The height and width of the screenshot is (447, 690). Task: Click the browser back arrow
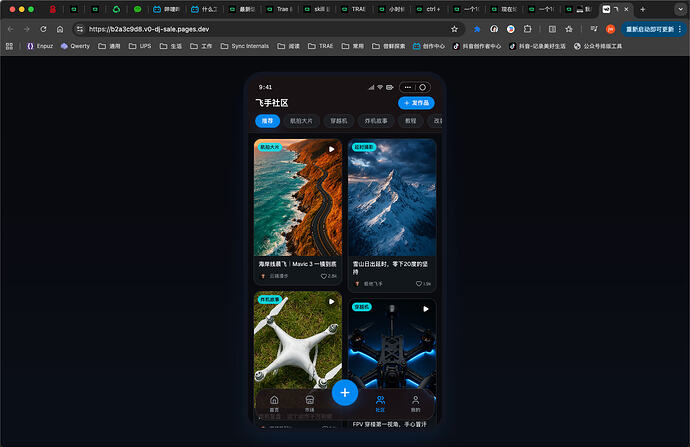click(11, 29)
